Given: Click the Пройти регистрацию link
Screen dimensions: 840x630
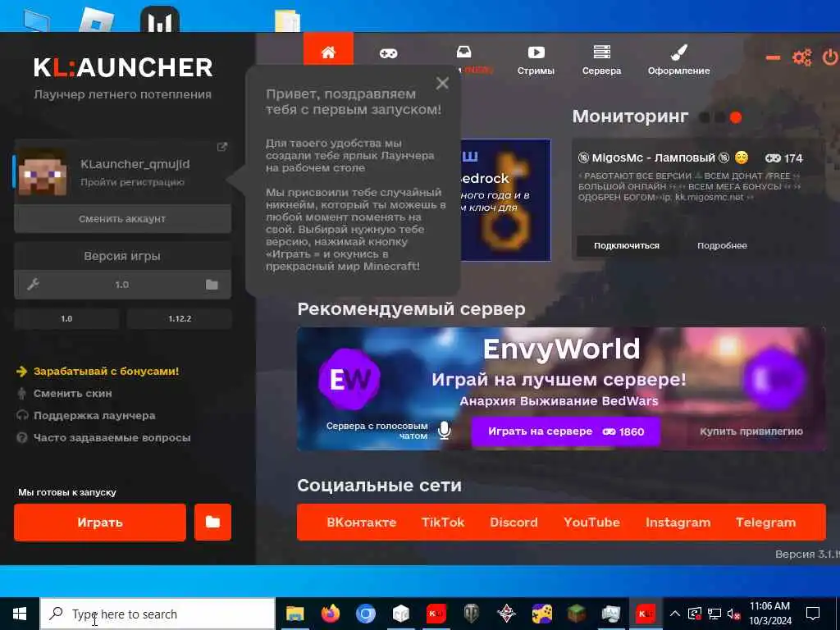Looking at the screenshot, I should tap(132, 182).
